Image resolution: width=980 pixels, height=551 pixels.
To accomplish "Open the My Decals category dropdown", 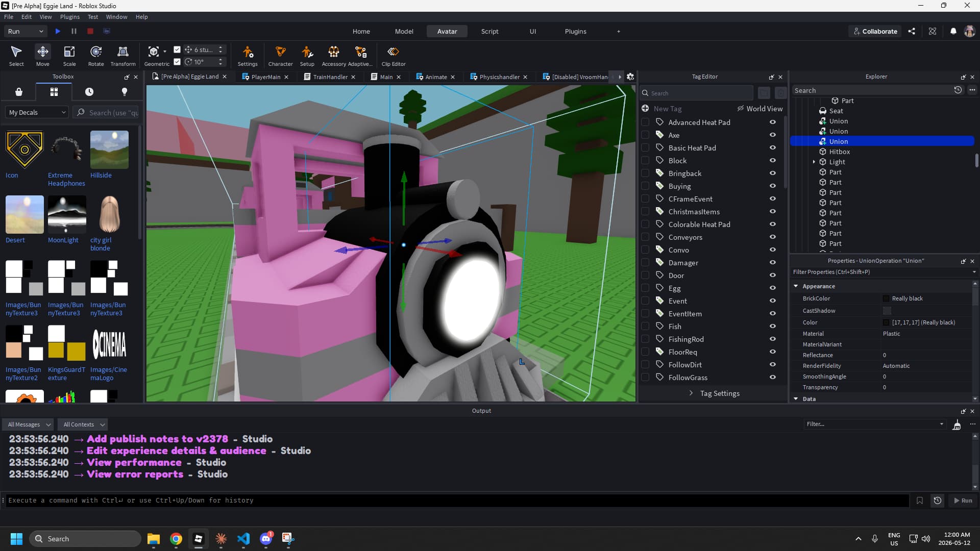I will coord(37,112).
